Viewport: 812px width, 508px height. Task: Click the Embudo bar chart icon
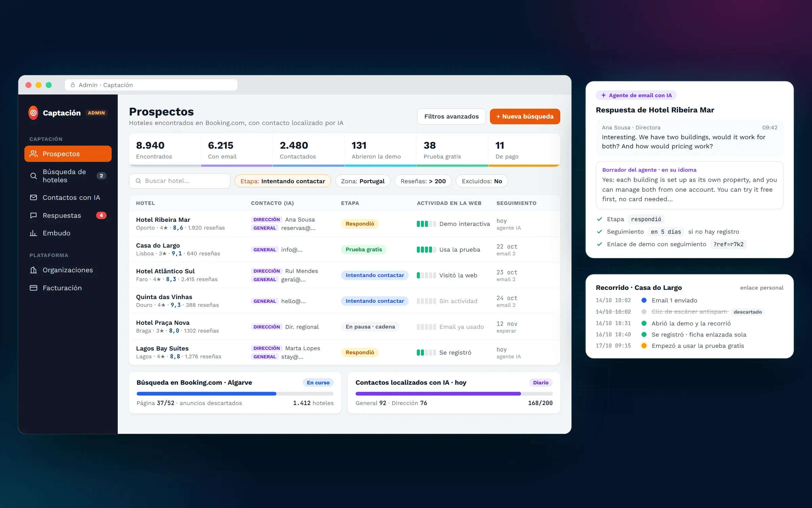33,233
